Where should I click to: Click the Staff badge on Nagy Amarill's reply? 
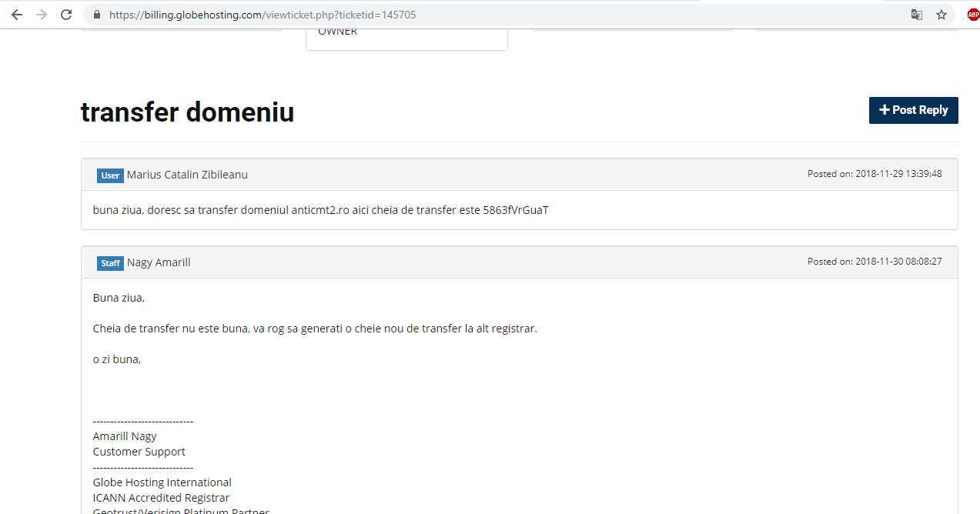click(110, 263)
